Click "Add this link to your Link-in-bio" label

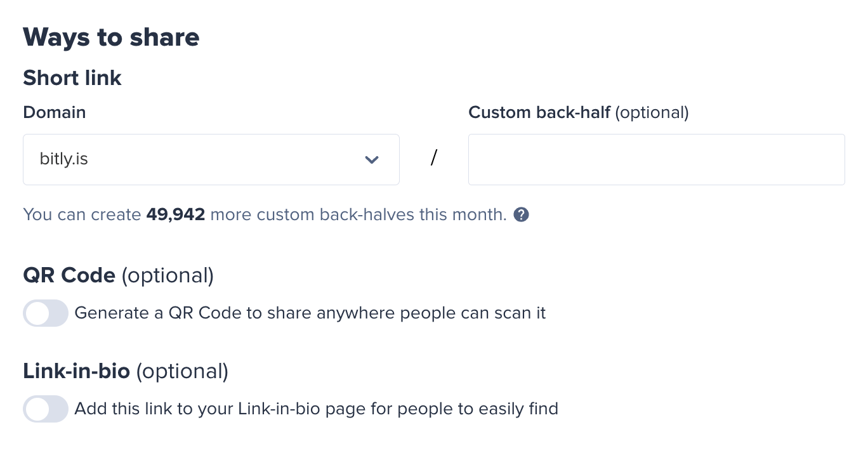coord(316,409)
